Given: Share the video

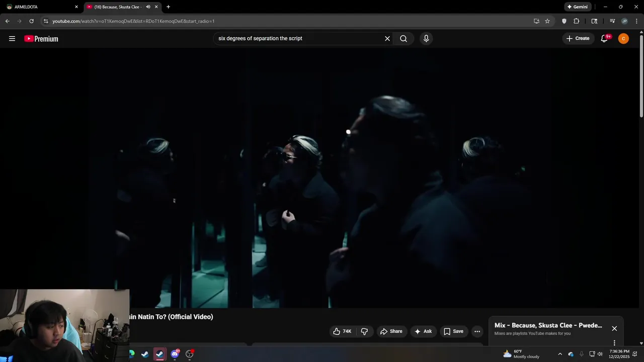Looking at the screenshot, I should [391, 331].
